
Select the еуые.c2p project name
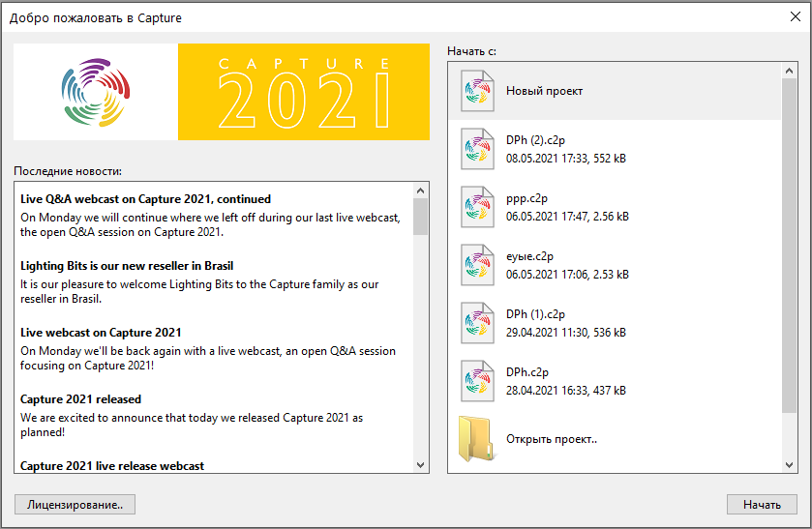[x=529, y=256]
